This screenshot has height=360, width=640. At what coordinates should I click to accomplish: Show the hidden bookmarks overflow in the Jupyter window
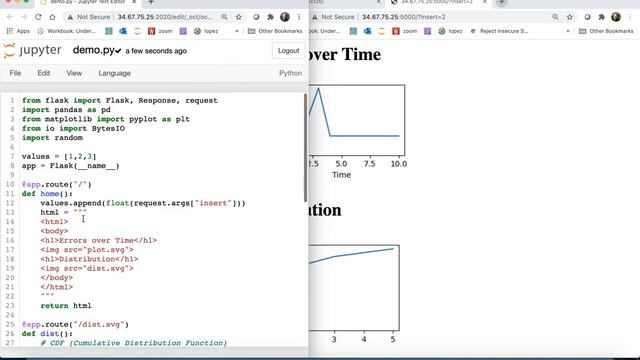(x=237, y=31)
